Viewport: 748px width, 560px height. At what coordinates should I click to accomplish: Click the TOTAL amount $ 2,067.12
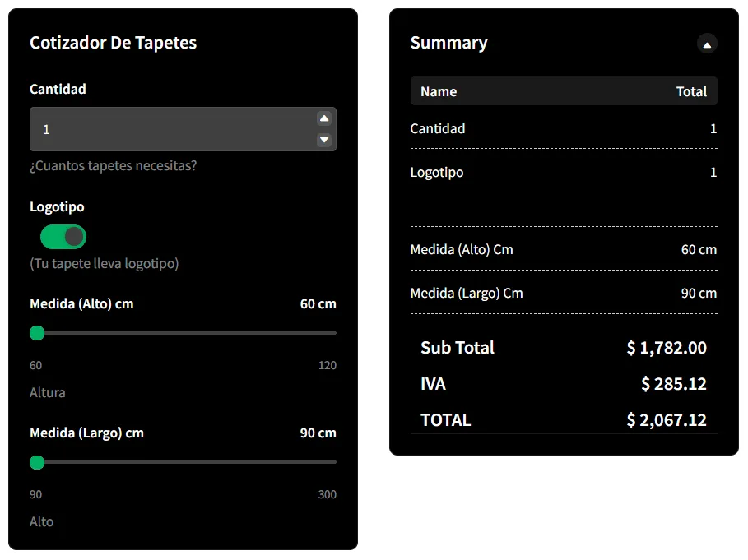point(666,420)
